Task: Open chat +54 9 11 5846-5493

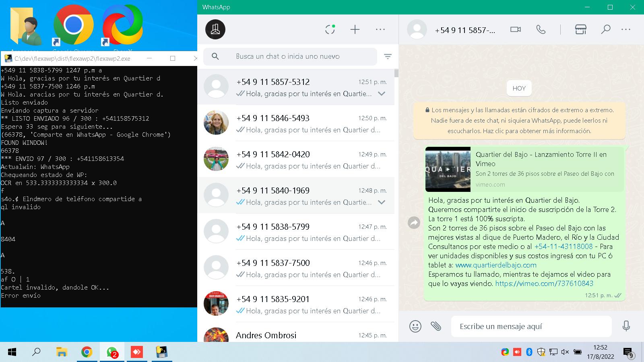Action: click(296, 123)
